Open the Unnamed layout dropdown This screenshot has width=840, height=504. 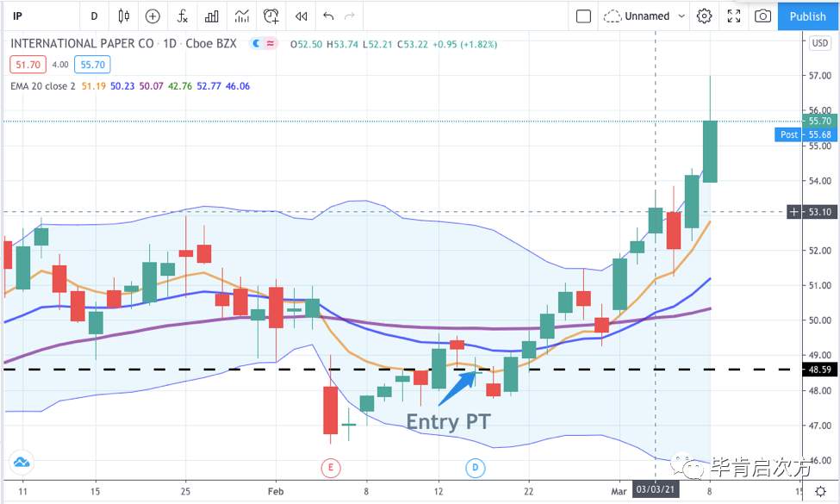point(653,16)
